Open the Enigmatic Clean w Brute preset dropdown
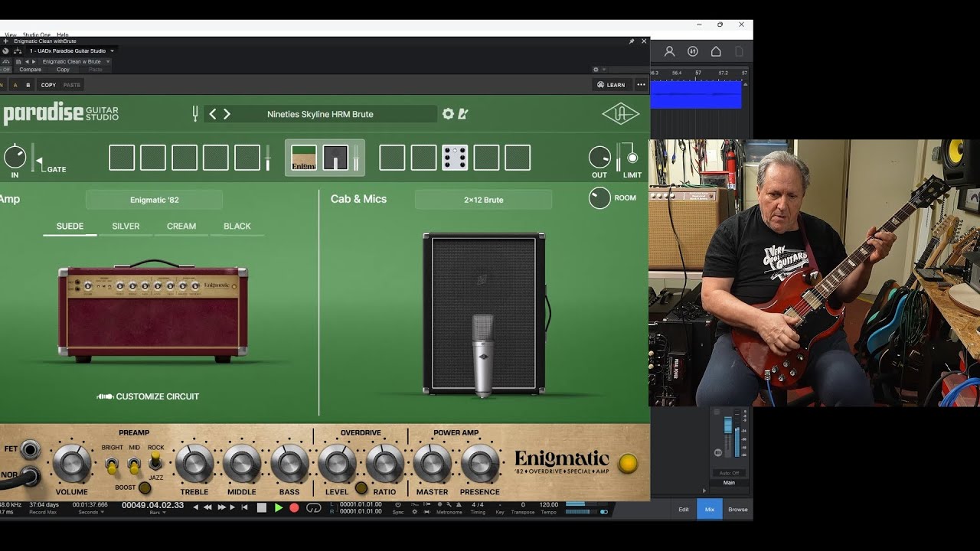980x551 pixels. click(74, 61)
